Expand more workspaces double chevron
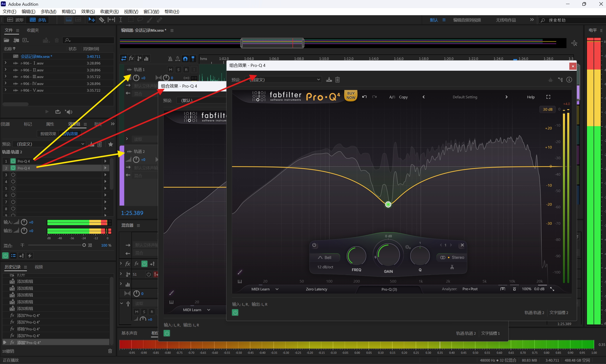This screenshot has height=364, width=606. click(x=532, y=20)
